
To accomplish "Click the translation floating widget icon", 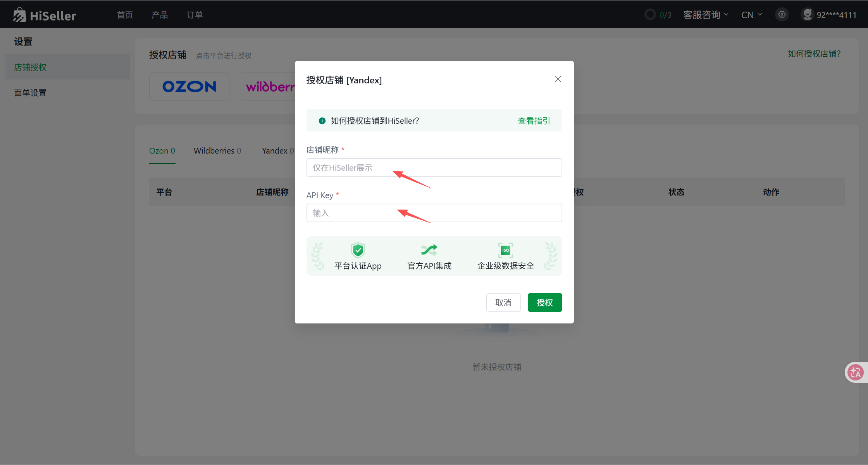I will coord(855,372).
